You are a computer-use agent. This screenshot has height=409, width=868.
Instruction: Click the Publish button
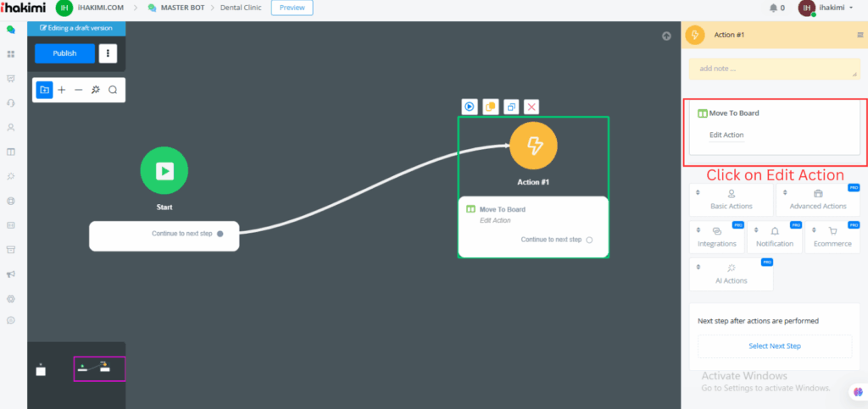(x=64, y=53)
